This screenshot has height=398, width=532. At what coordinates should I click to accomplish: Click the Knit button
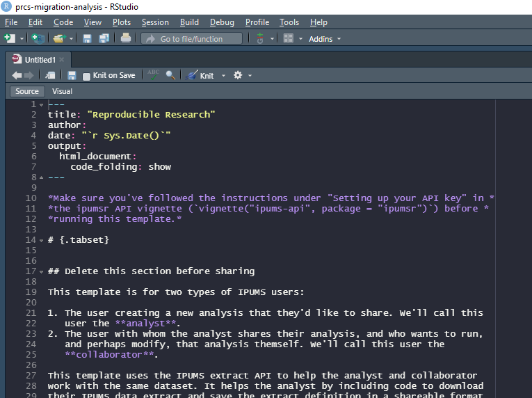tap(200, 75)
